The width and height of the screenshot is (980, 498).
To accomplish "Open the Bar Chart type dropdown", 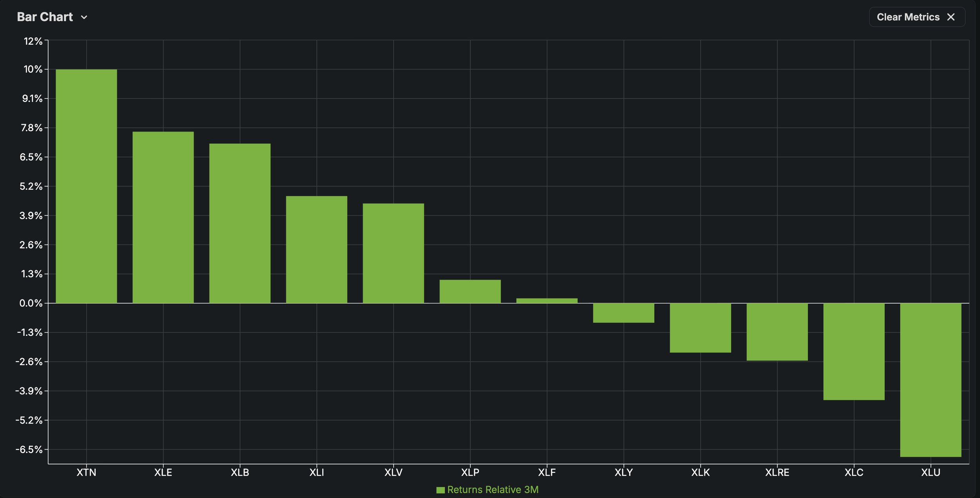I will (x=45, y=17).
